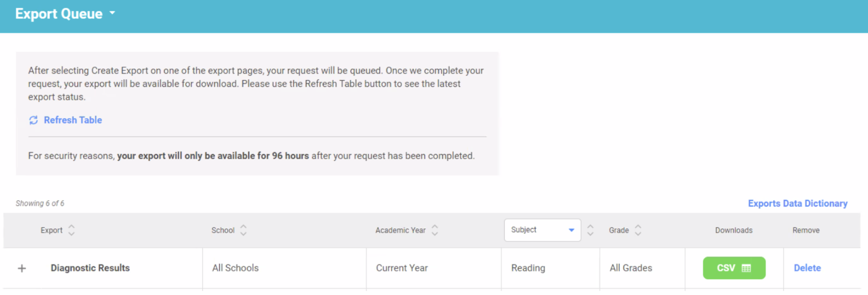Click the caret next to Export Queue title
The width and height of the screenshot is (868, 295).
[112, 13]
